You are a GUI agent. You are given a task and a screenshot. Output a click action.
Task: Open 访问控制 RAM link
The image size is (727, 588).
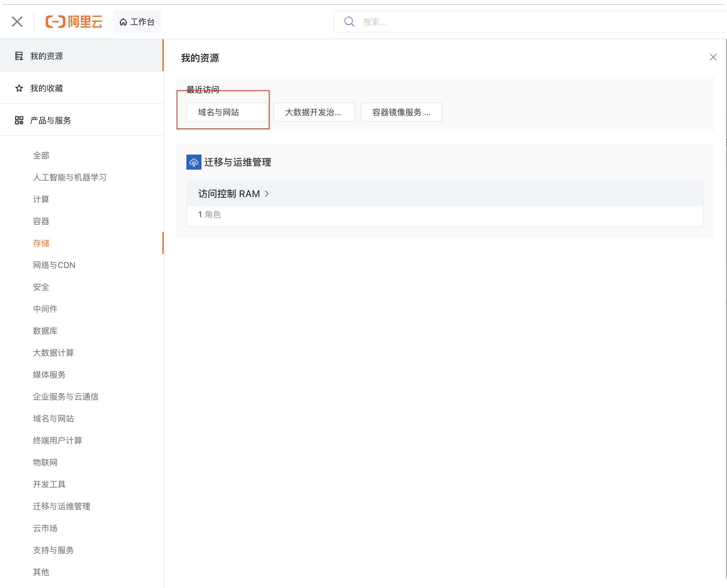click(229, 194)
